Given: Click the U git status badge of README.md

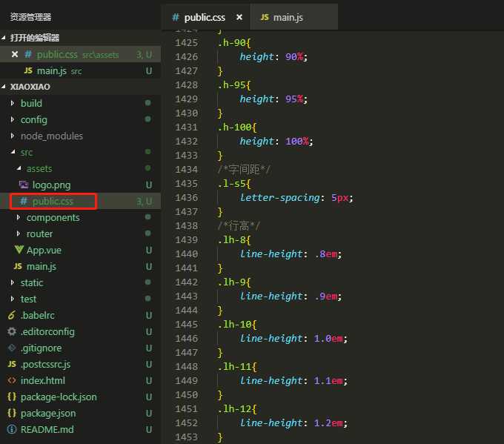Looking at the screenshot, I should tap(149, 429).
